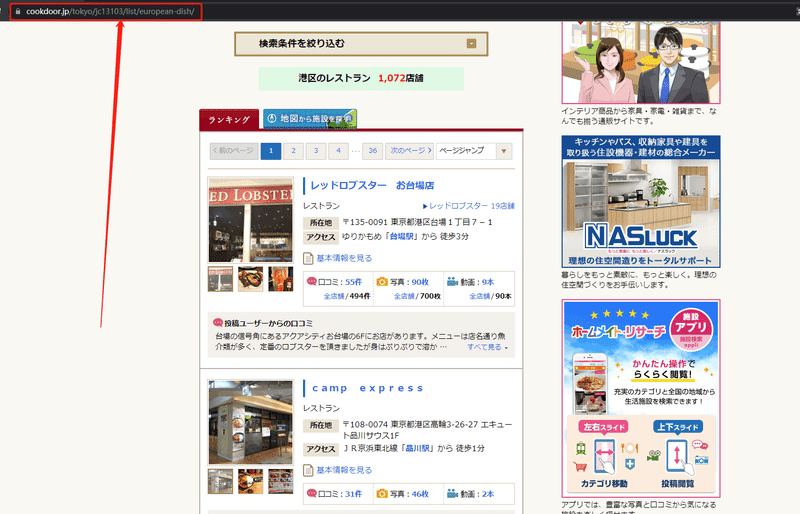Click the 次のページ next page button
The width and height of the screenshot is (800, 514).
(410, 151)
